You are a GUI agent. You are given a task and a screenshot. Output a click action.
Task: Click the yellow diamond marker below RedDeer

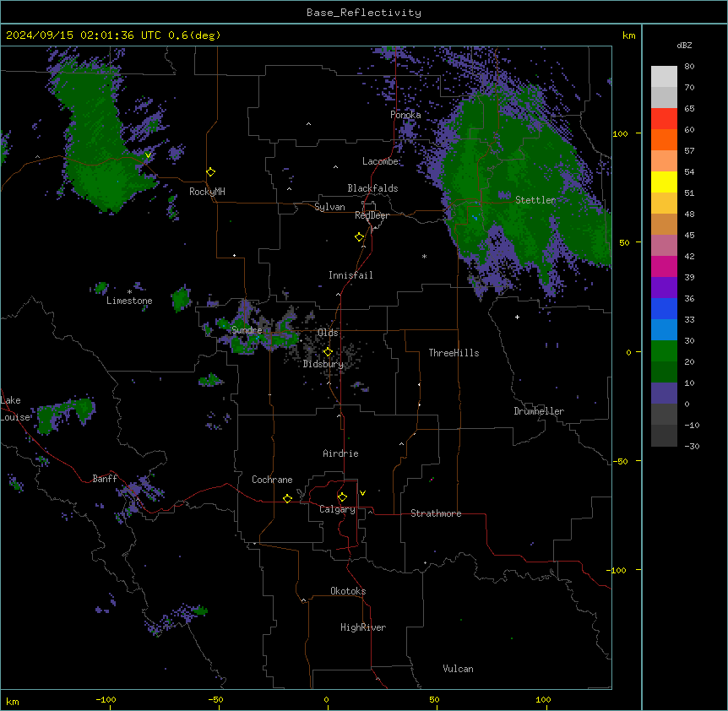tap(360, 237)
